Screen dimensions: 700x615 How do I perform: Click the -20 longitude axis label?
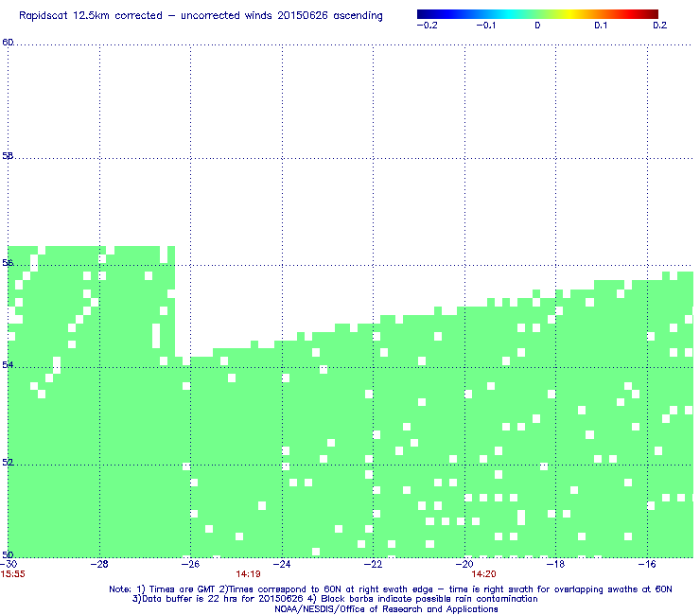point(464,564)
